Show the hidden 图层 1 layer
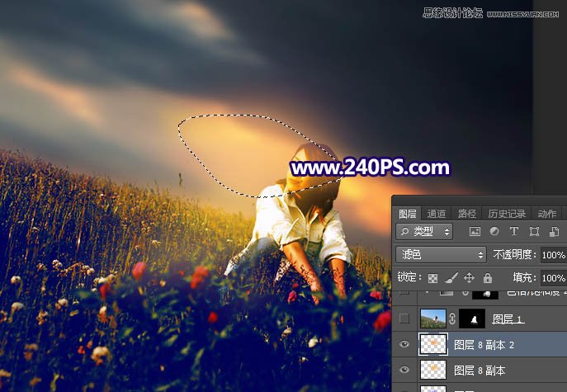Image resolution: width=567 pixels, height=392 pixels. (x=404, y=319)
